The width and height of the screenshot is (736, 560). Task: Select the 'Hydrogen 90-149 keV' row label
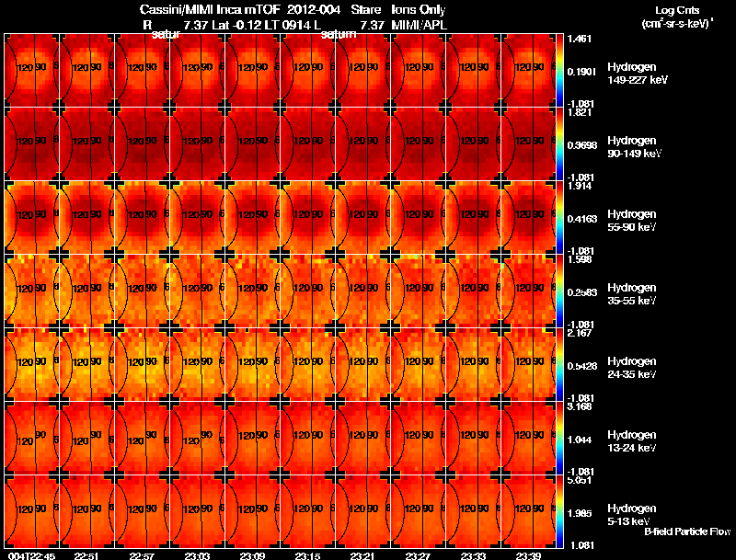(x=635, y=147)
